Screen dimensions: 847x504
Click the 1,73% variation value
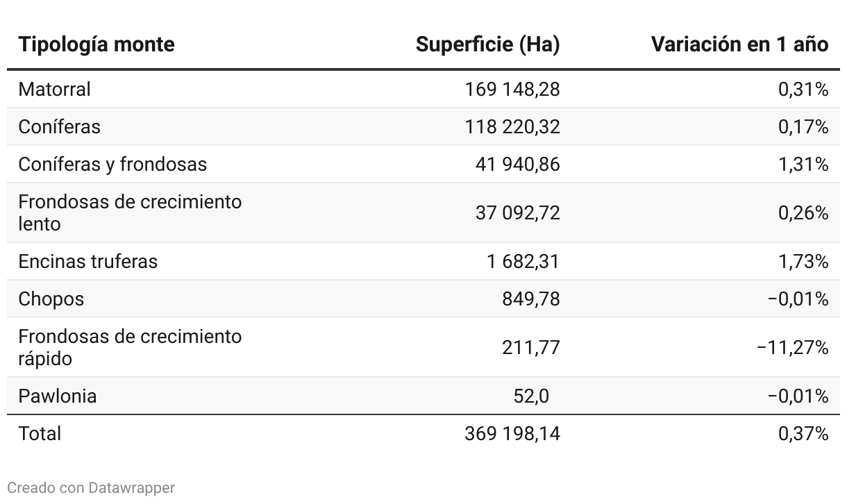click(803, 262)
